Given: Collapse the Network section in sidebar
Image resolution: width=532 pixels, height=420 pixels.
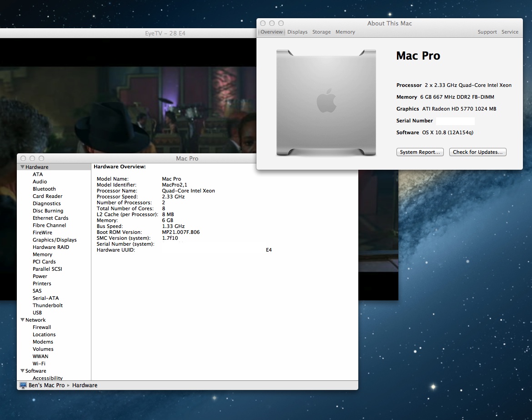Looking at the screenshot, I should click(x=22, y=320).
